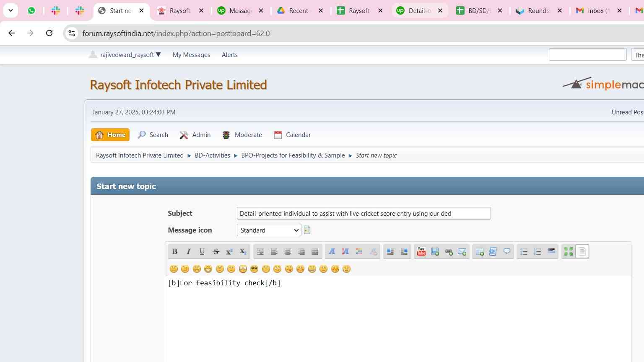Image resolution: width=644 pixels, height=362 pixels.
Task: Go to BD-Activities breadcrumb link
Action: pyautogui.click(x=212, y=155)
